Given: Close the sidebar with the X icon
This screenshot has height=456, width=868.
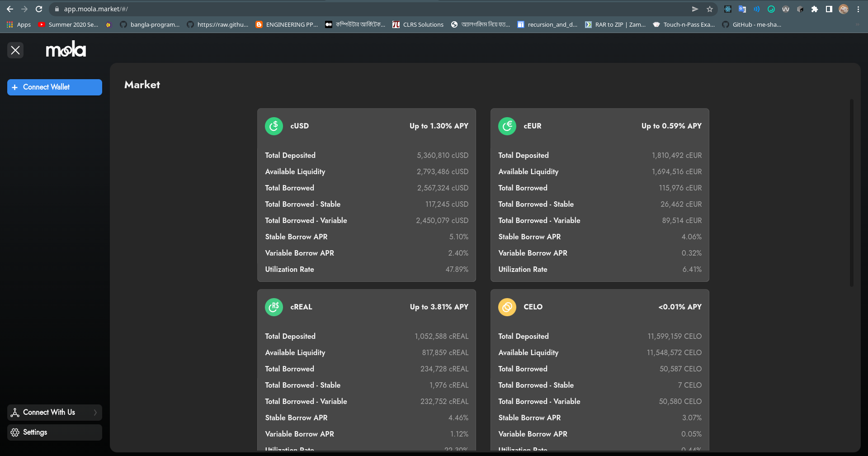Looking at the screenshot, I should [15, 50].
